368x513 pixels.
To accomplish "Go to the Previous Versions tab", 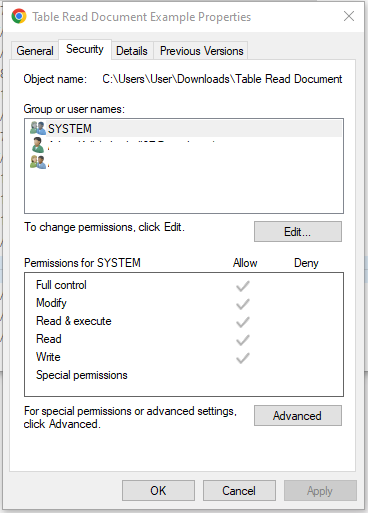I will click(x=201, y=51).
